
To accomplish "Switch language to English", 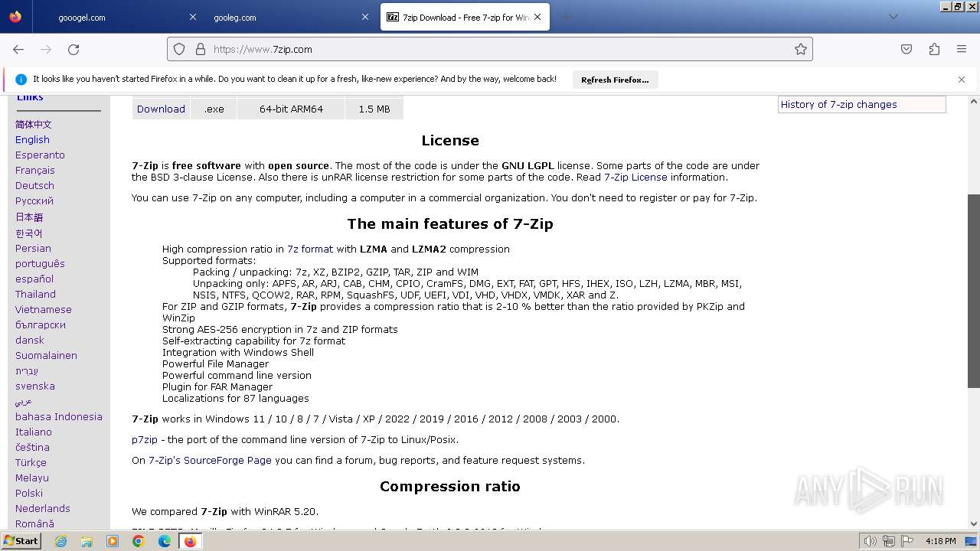I will point(32,139).
